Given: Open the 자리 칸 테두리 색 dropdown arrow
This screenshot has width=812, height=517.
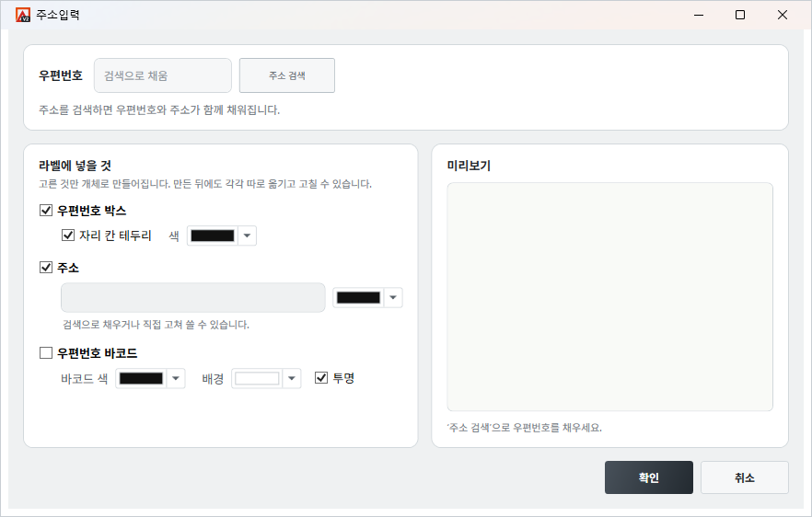Looking at the screenshot, I should 247,236.
